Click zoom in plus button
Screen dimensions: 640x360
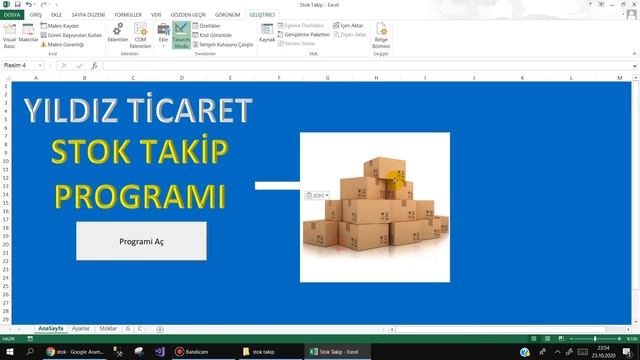click(620, 339)
